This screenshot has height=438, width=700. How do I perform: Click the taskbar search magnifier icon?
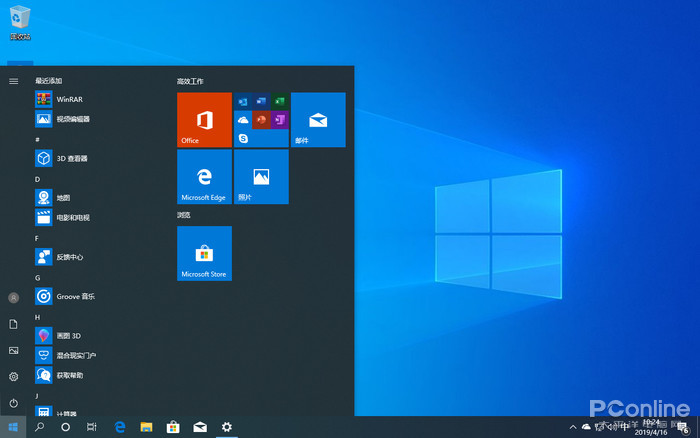coord(40,427)
